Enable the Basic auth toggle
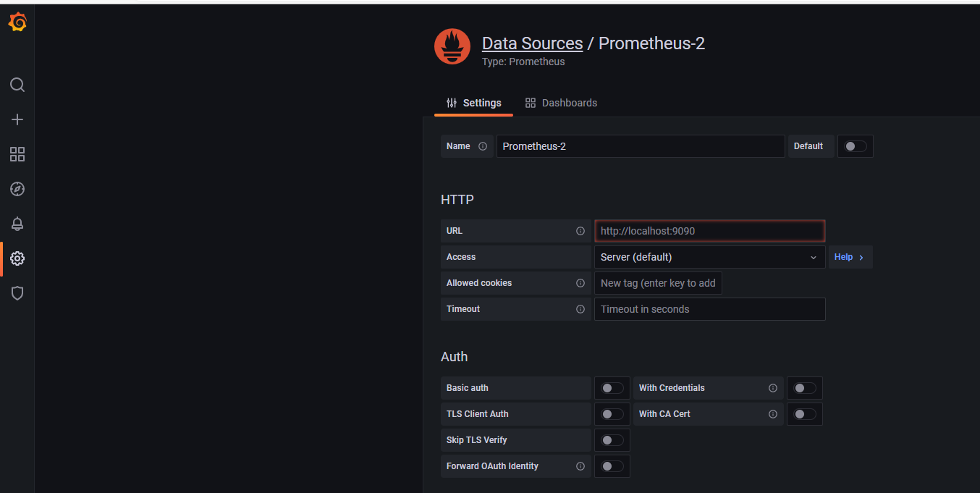This screenshot has width=980, height=493. click(612, 388)
